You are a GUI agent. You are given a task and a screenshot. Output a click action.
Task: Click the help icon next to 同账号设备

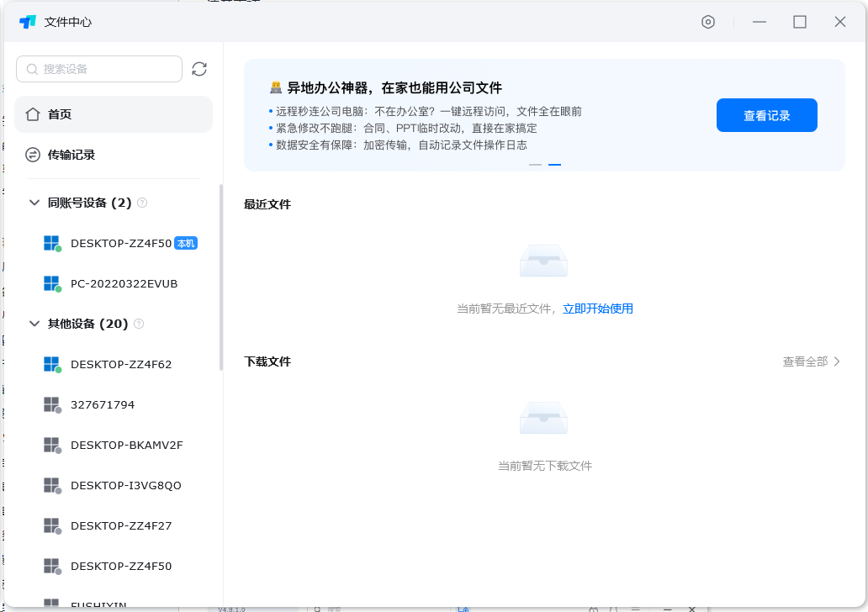click(142, 203)
